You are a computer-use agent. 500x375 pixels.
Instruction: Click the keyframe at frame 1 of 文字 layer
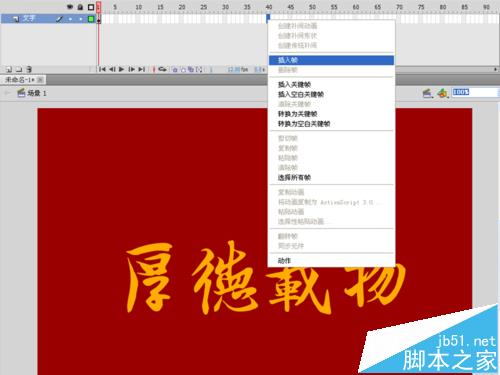[x=99, y=19]
